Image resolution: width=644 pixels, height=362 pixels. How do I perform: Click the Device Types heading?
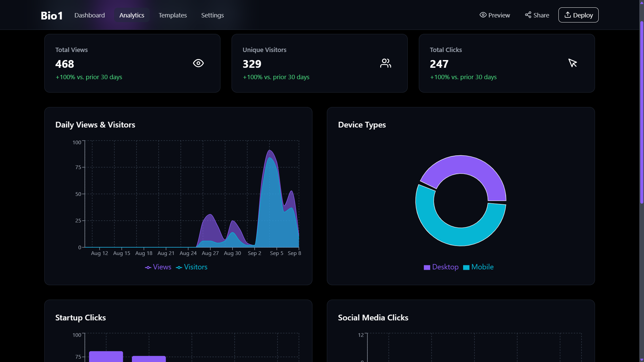(362, 125)
